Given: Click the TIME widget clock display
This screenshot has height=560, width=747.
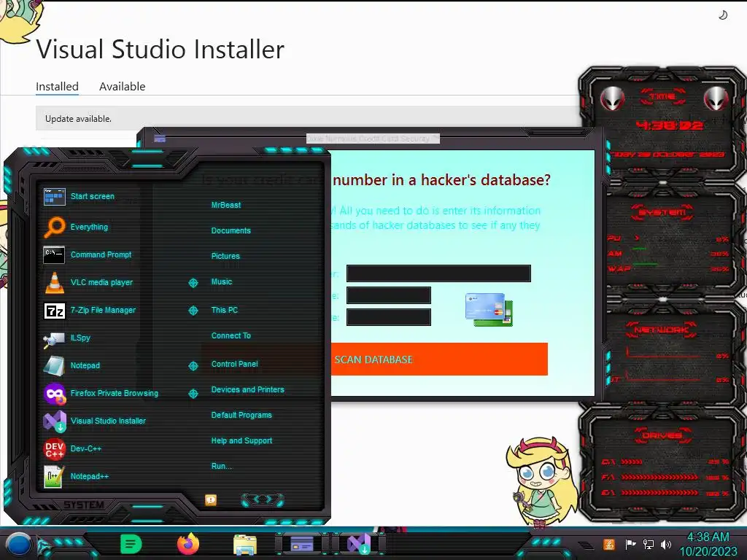Looking at the screenshot, I should coord(670,125).
